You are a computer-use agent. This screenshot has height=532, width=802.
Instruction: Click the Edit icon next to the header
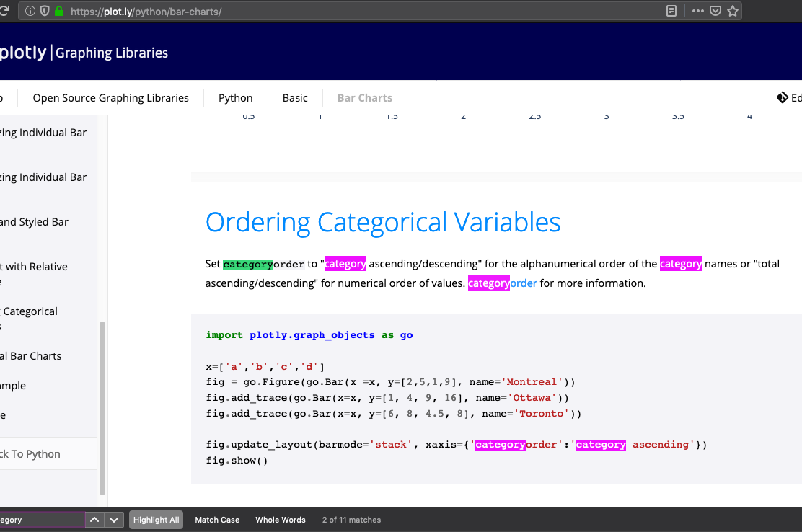pos(782,97)
